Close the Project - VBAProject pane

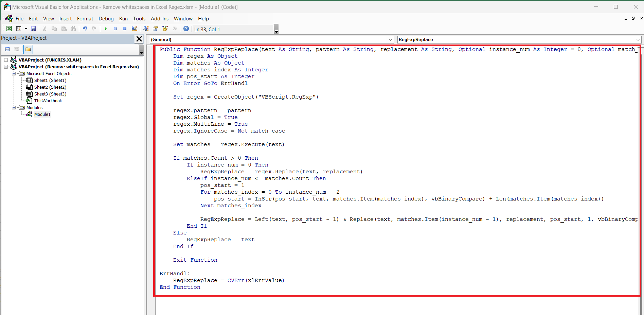[x=139, y=39]
